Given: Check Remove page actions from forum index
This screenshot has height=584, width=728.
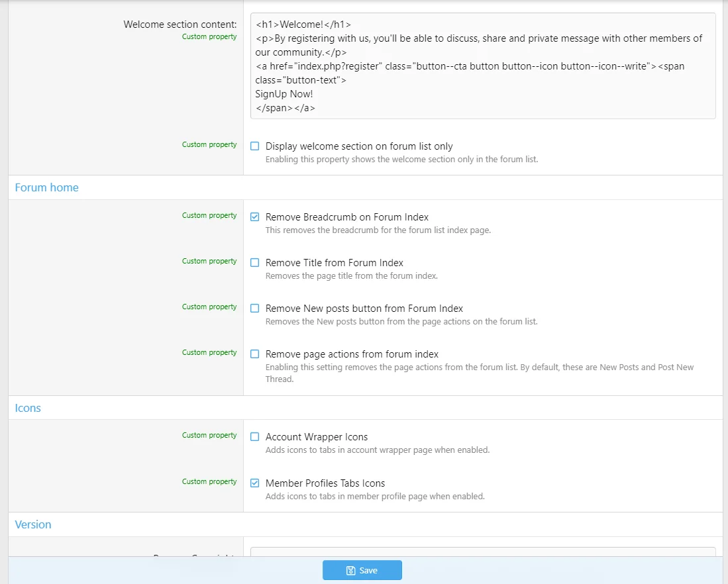Looking at the screenshot, I should tap(255, 354).
